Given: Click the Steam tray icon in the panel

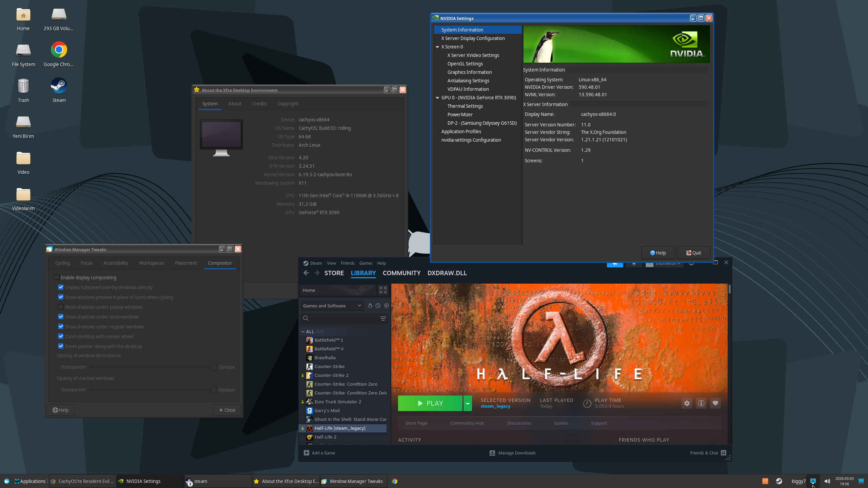Looking at the screenshot, I should [779, 481].
